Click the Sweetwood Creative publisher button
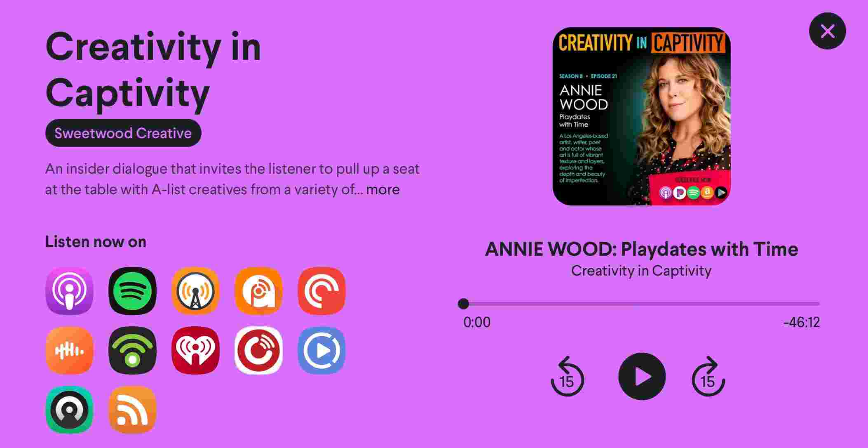Viewport: 868px width, 448px height. pyautogui.click(x=123, y=133)
